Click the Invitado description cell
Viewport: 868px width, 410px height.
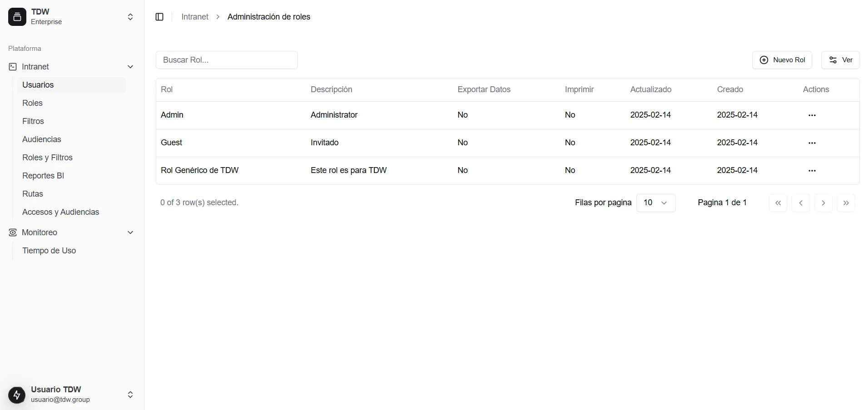[324, 143]
